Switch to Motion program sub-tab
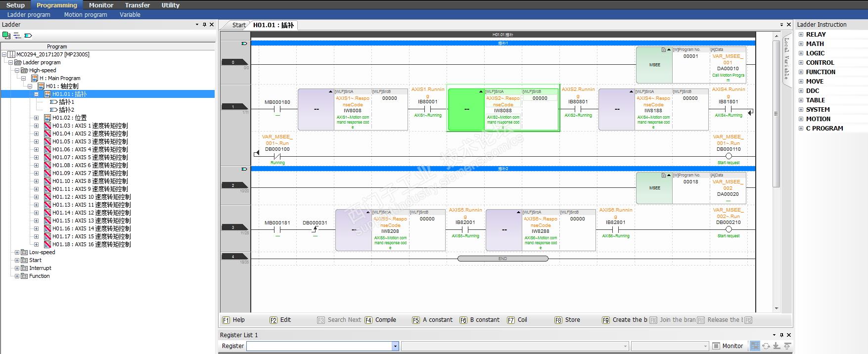This screenshot has height=354, width=868. (86, 14)
